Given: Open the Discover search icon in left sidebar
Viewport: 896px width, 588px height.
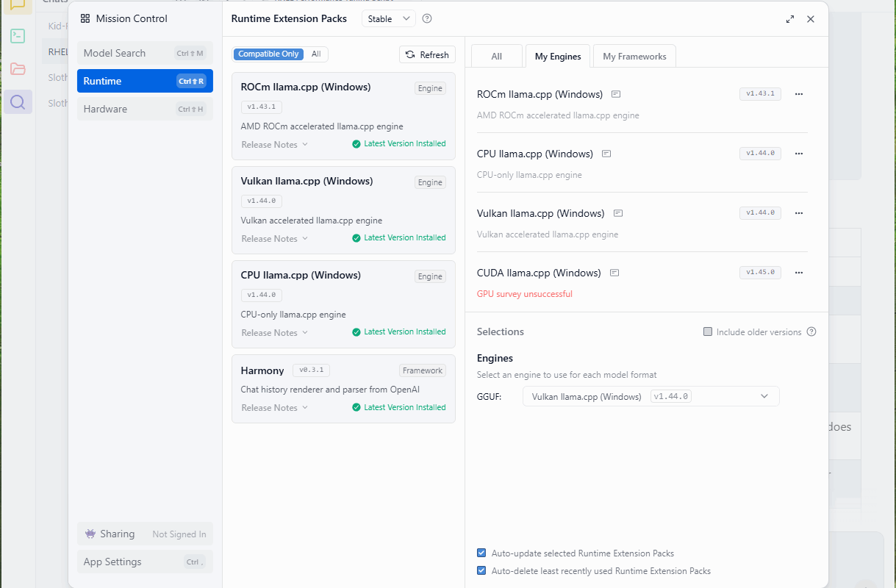Looking at the screenshot, I should (18, 101).
